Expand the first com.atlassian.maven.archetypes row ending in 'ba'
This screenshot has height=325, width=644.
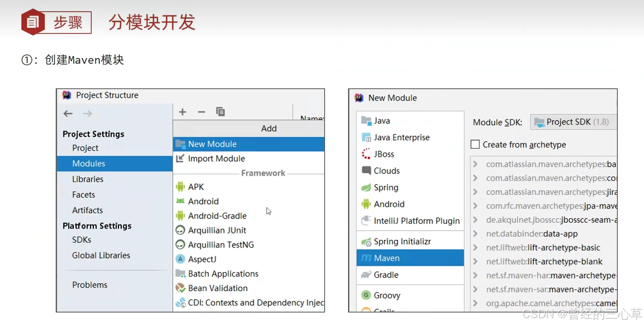(x=475, y=164)
